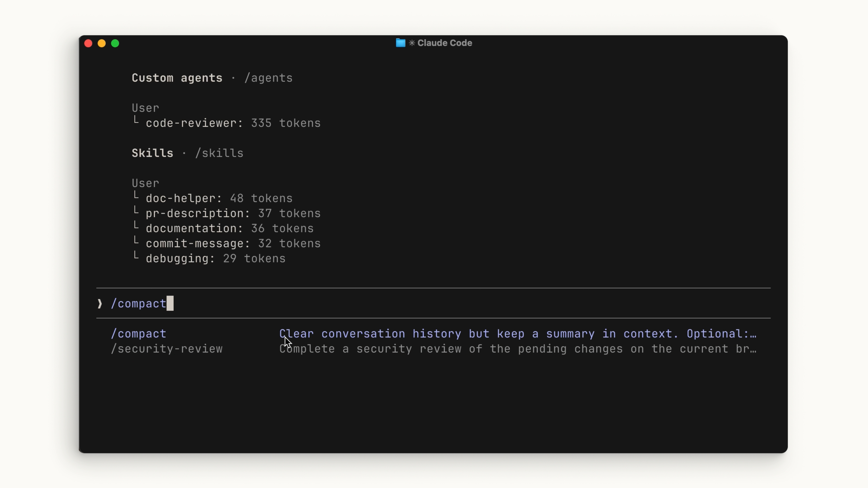Click the green maximize window button
Screen dimensions: 868x488
point(115,43)
